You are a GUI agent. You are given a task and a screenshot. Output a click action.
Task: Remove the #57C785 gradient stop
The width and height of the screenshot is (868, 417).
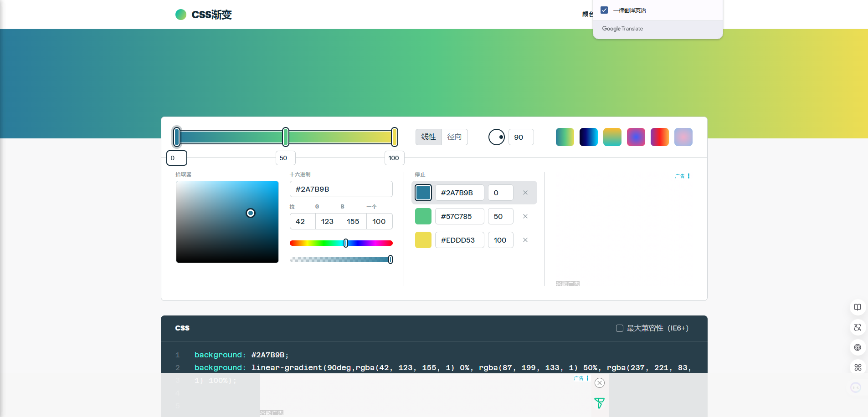coord(525,216)
